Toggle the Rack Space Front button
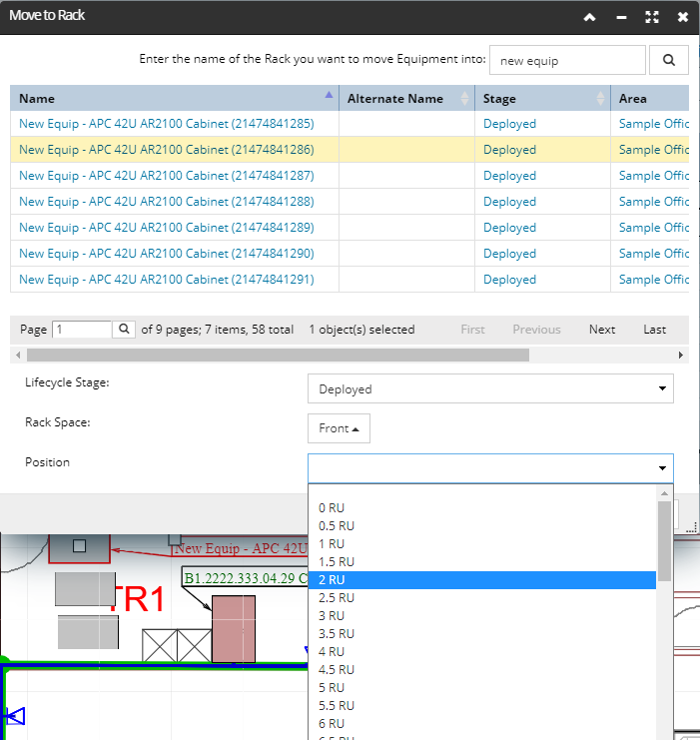This screenshot has width=700, height=740. coord(339,428)
